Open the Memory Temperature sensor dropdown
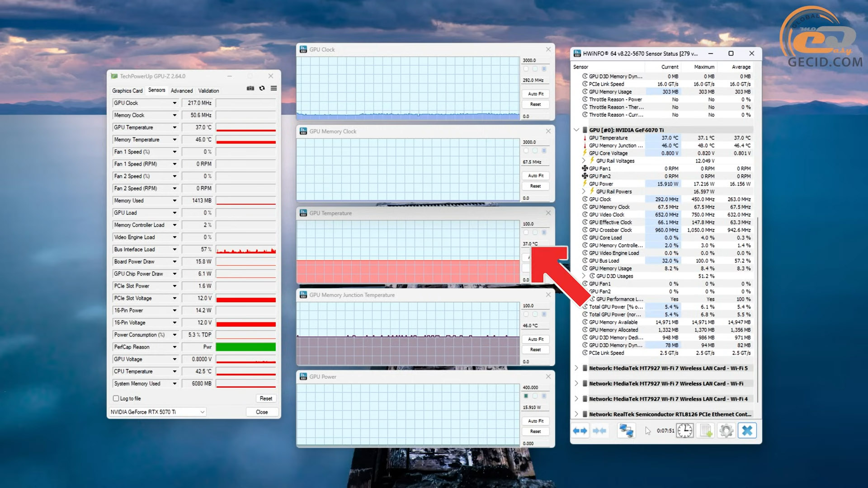868x488 pixels. (175, 140)
